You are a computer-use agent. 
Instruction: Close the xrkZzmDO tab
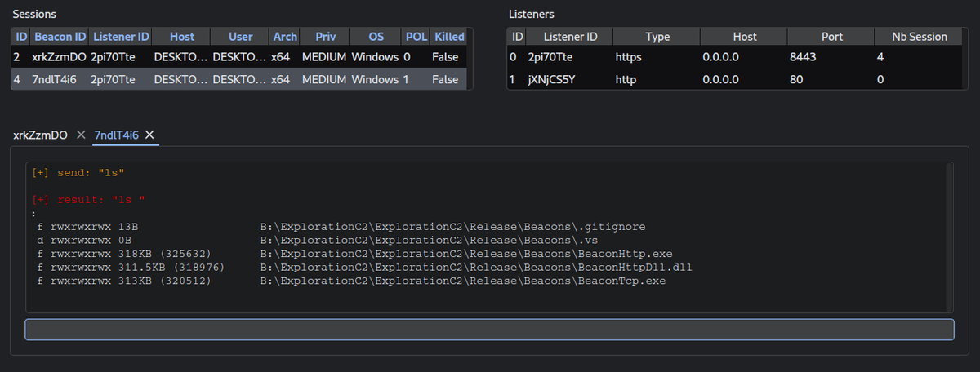coord(80,135)
